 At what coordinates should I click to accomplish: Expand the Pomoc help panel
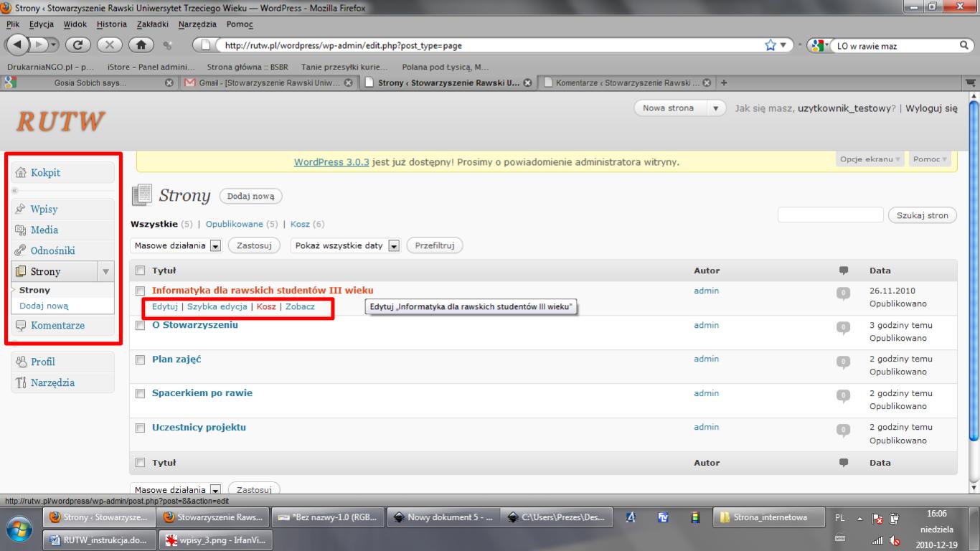[x=930, y=159]
